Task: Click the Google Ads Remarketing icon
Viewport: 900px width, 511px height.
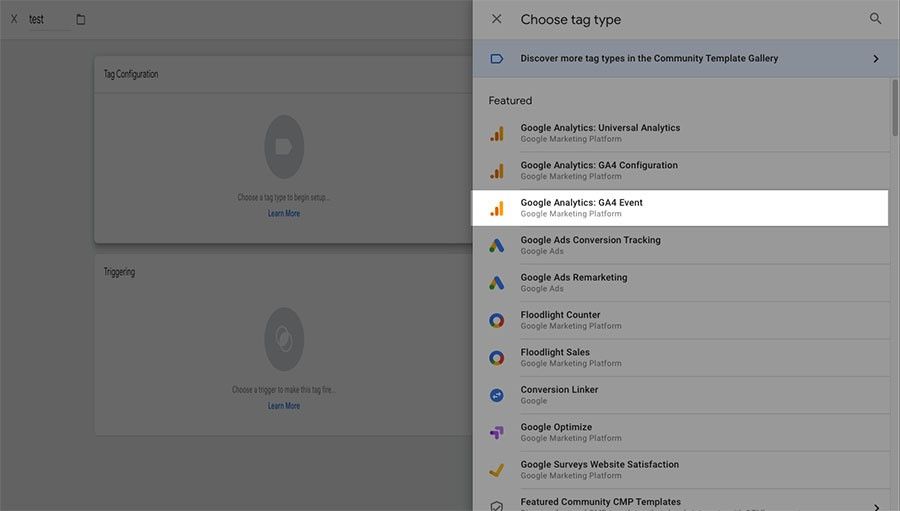Action: (x=496, y=282)
